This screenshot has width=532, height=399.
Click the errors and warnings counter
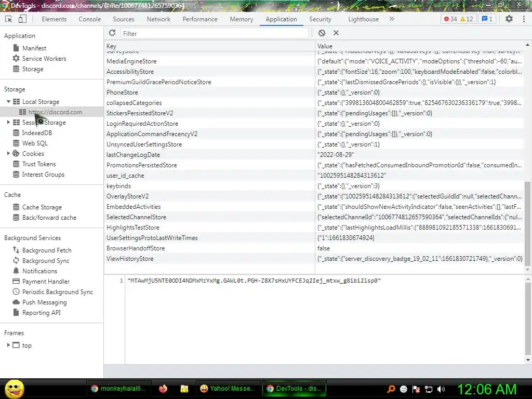[x=459, y=19]
